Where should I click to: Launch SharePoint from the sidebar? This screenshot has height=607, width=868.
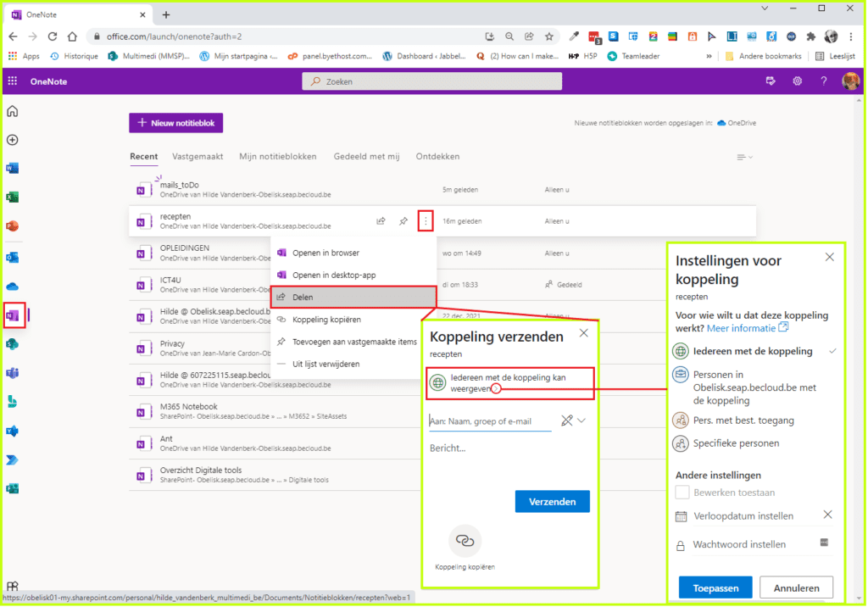click(x=12, y=344)
